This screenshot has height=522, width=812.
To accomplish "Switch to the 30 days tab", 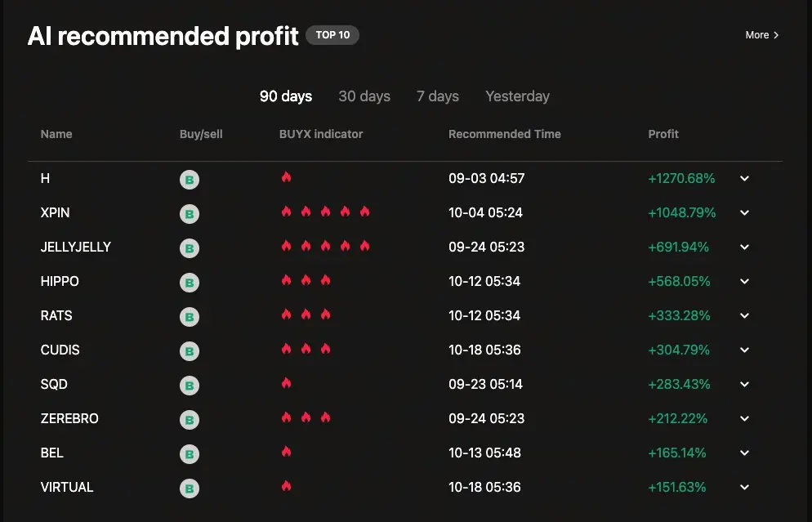I will point(364,96).
